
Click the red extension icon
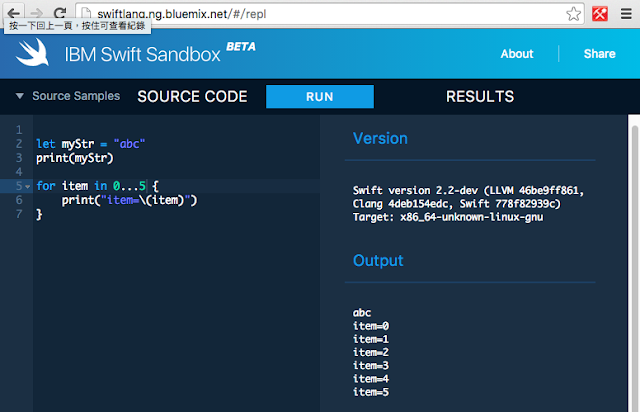pos(600,14)
